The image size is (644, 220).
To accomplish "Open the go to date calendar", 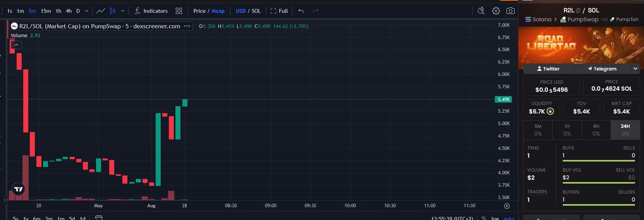I will [98, 218].
